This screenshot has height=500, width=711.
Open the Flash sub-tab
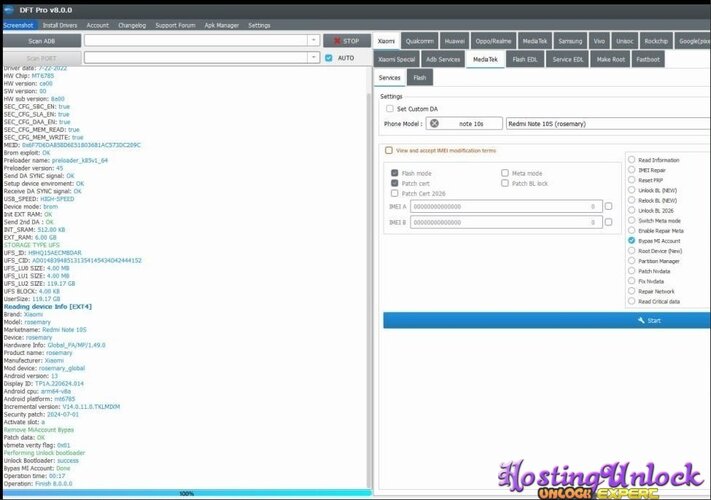[420, 78]
